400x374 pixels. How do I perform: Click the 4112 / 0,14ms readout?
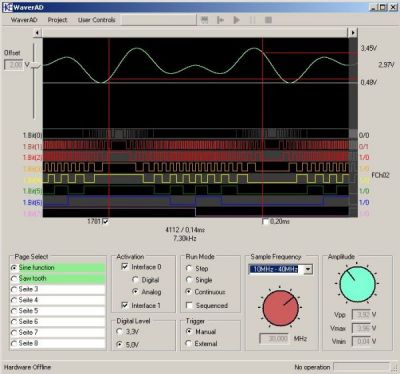coord(185,230)
